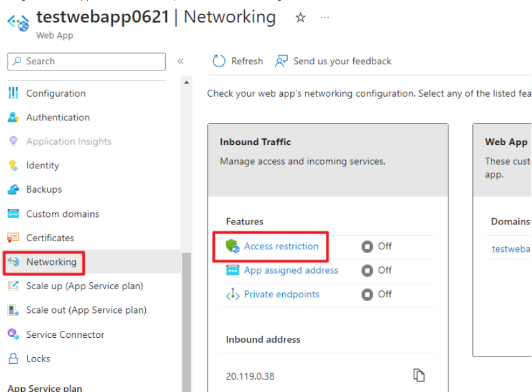
Task: Click the Inbound Traffic heading
Action: [x=255, y=142]
